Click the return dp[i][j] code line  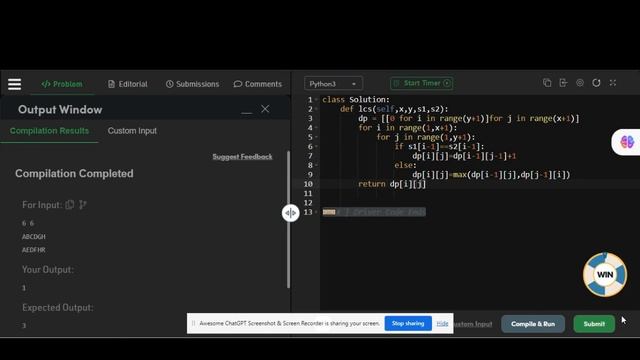pos(392,184)
